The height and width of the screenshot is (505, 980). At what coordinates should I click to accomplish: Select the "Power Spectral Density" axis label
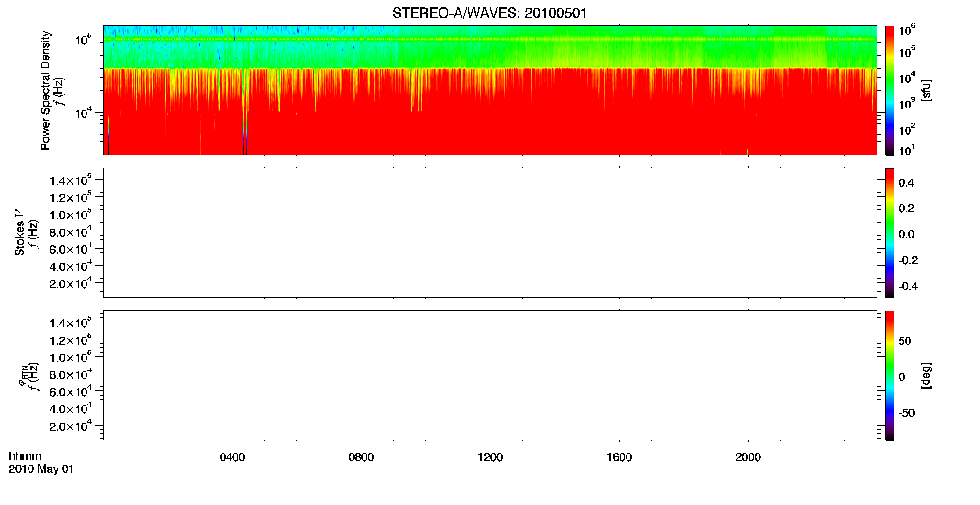[45, 90]
